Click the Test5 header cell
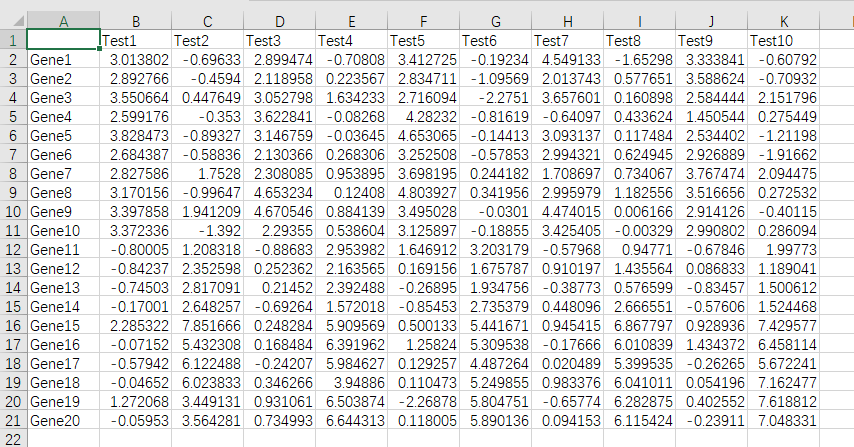Image resolution: width=854 pixels, height=447 pixels. pos(423,40)
